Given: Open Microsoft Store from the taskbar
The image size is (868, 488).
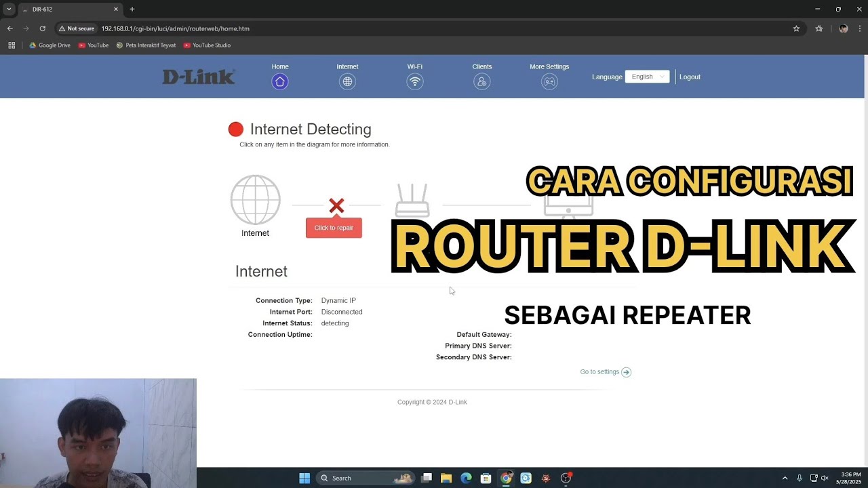Looking at the screenshot, I should [486, 478].
